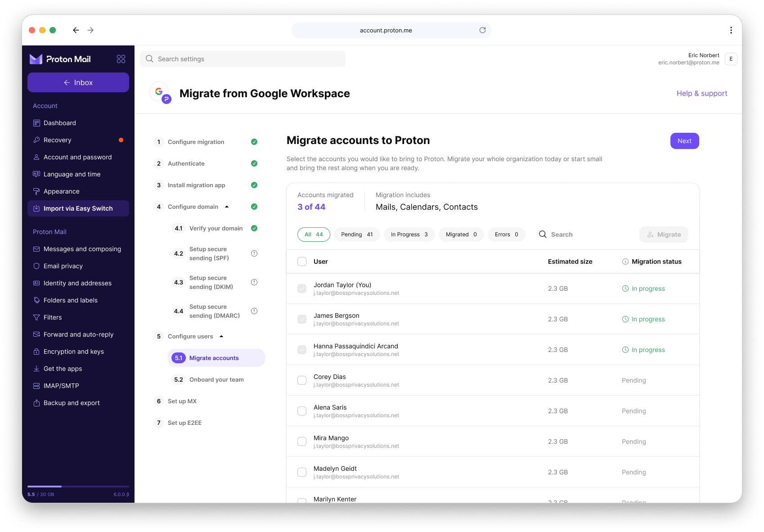Image resolution: width=764 pixels, height=532 pixels.
Task: Click the browser back arrow
Action: click(76, 30)
